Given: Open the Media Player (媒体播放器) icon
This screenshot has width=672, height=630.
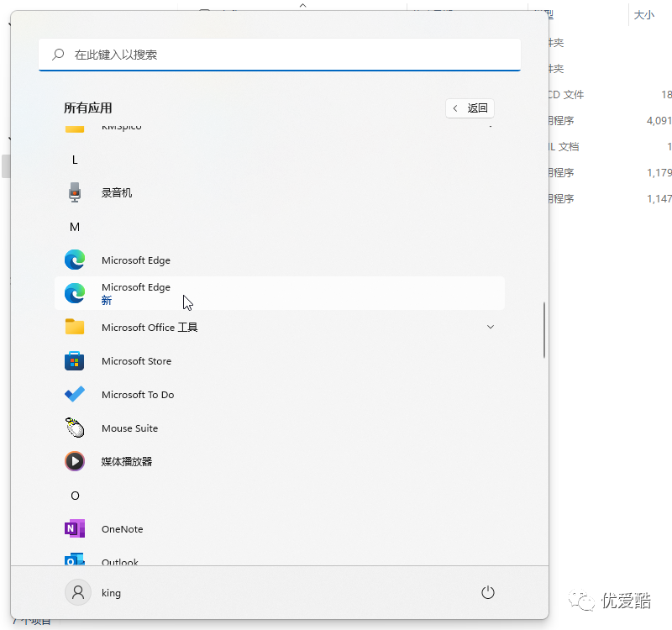Looking at the screenshot, I should (x=75, y=461).
